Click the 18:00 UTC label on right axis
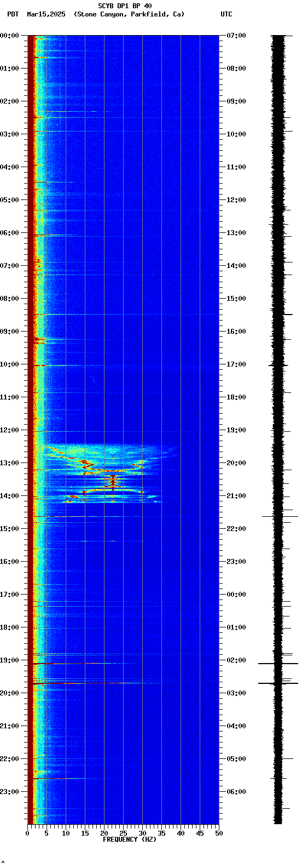 [x=236, y=397]
